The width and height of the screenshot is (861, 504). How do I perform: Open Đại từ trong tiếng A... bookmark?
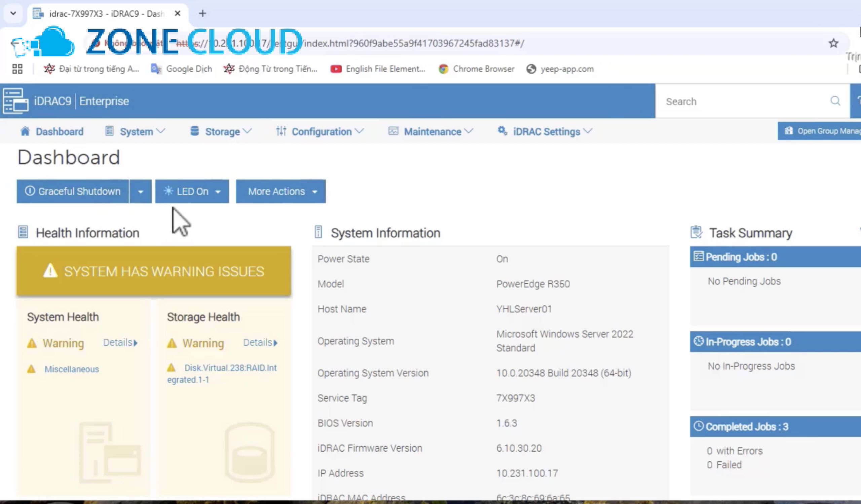pyautogui.click(x=91, y=69)
